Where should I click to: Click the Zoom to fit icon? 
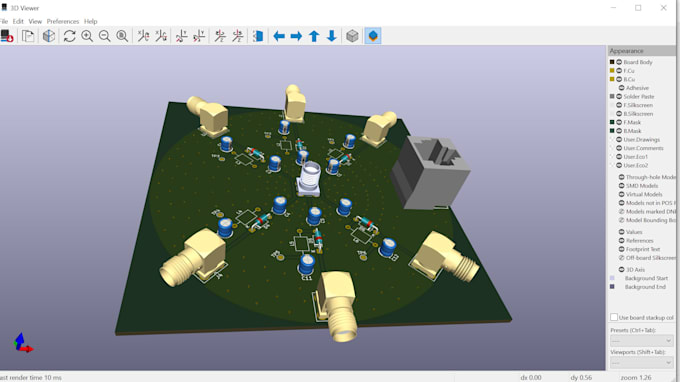pos(122,36)
